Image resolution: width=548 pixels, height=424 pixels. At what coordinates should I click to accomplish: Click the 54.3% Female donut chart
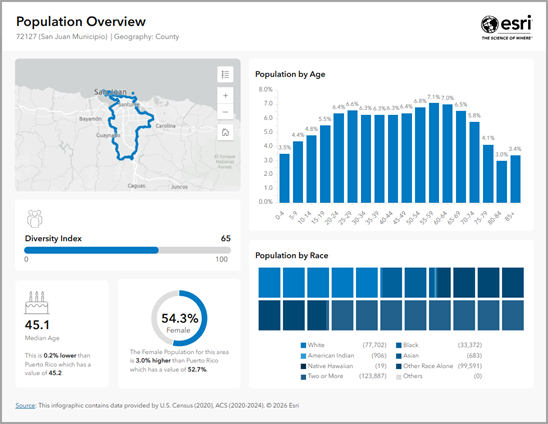[x=179, y=318]
